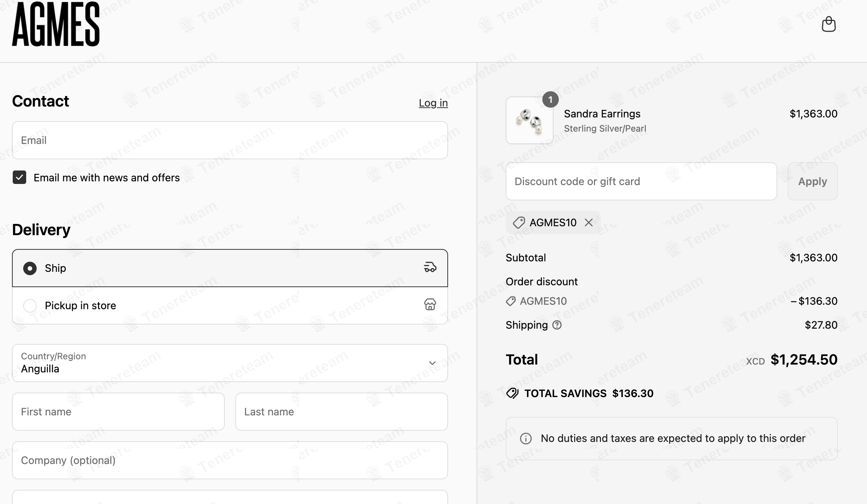Click the Total Savings tag icon
The width and height of the screenshot is (867, 504).
pos(512,393)
